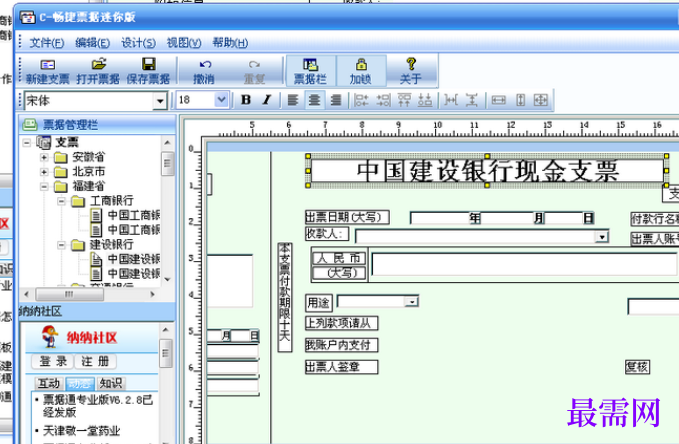Center align the text
Viewport: 679px width, 444px height.
pyautogui.click(x=314, y=100)
